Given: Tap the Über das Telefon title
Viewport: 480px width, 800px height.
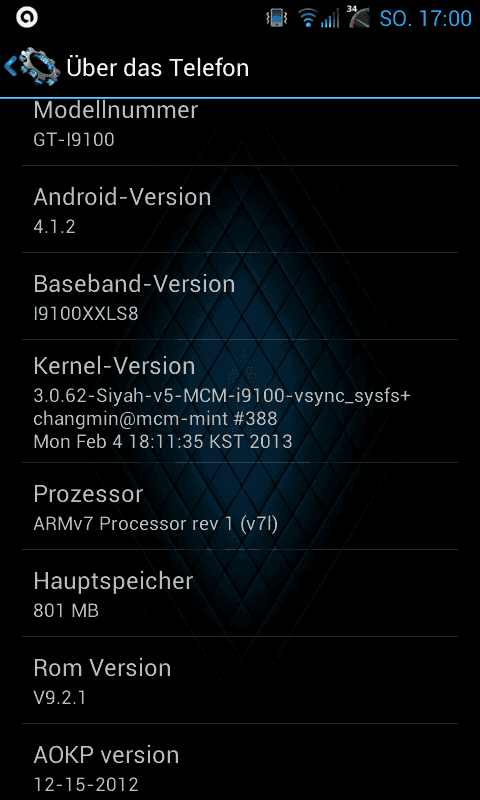Looking at the screenshot, I should click(158, 67).
